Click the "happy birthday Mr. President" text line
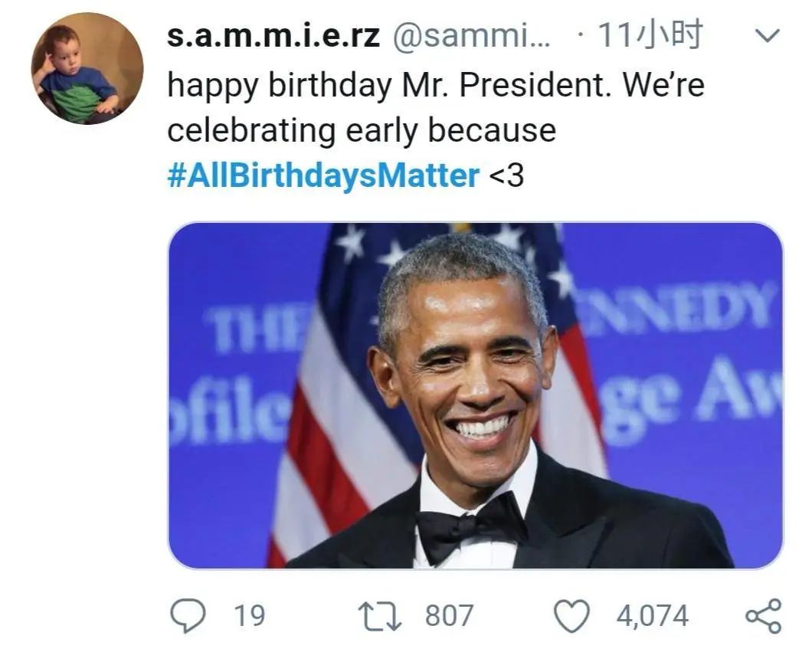 (x=386, y=84)
